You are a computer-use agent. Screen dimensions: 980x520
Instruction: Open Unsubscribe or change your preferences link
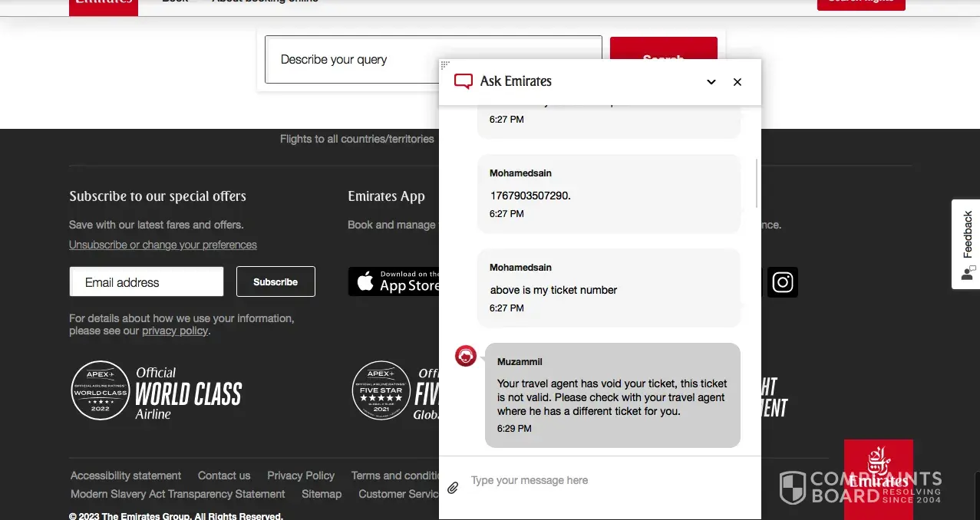(163, 245)
